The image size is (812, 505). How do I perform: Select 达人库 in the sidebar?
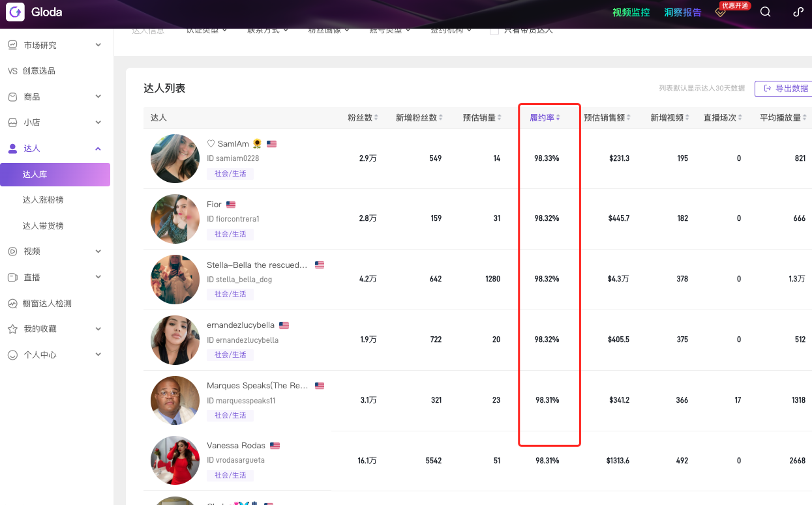pos(55,175)
